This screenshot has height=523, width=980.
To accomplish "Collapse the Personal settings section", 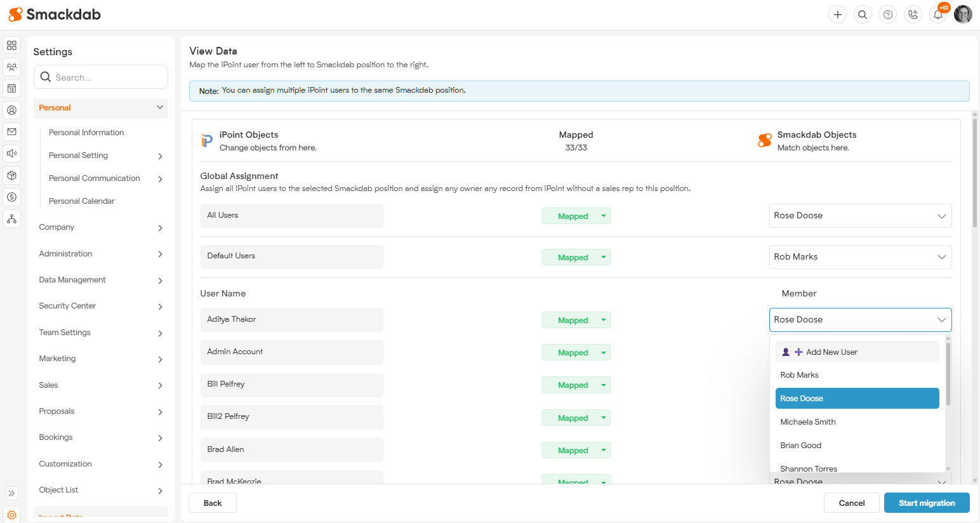I will (159, 108).
